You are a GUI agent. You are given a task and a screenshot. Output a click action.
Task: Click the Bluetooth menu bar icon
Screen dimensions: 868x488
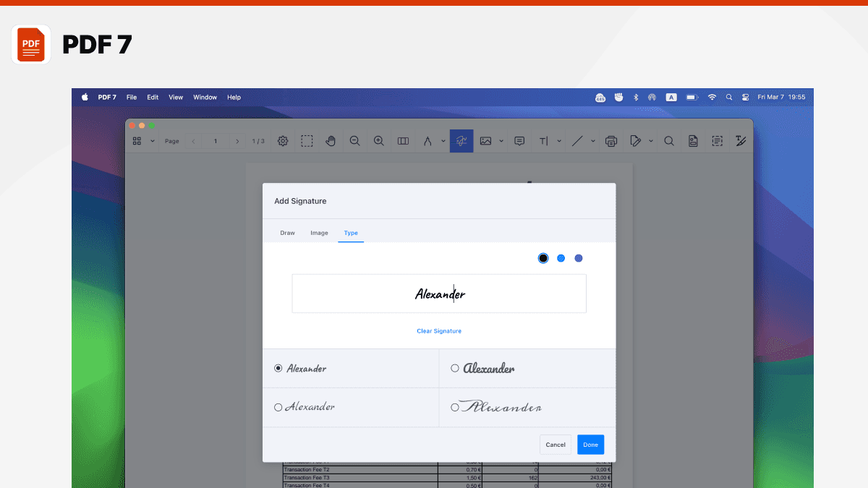coord(636,97)
